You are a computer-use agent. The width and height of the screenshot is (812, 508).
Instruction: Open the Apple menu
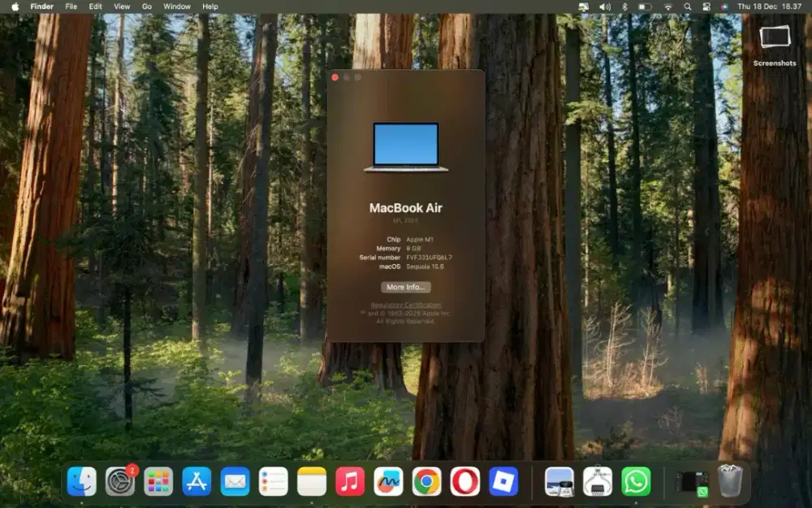15,7
